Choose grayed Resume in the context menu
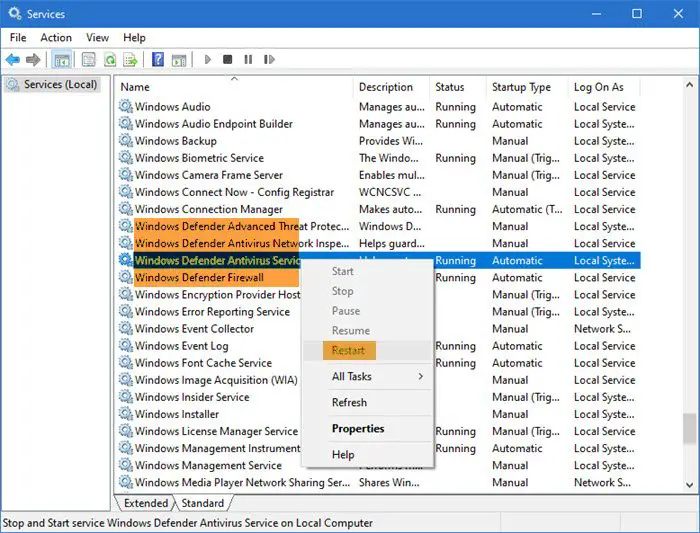 [368, 331]
